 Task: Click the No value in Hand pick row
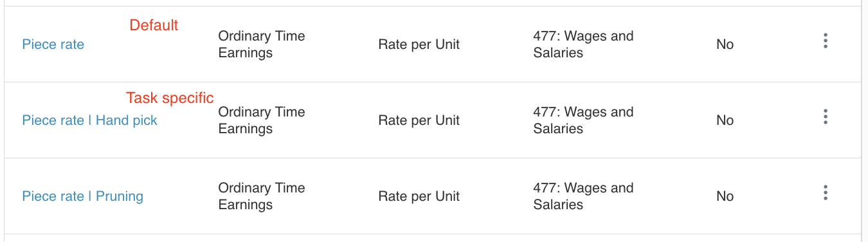725,120
